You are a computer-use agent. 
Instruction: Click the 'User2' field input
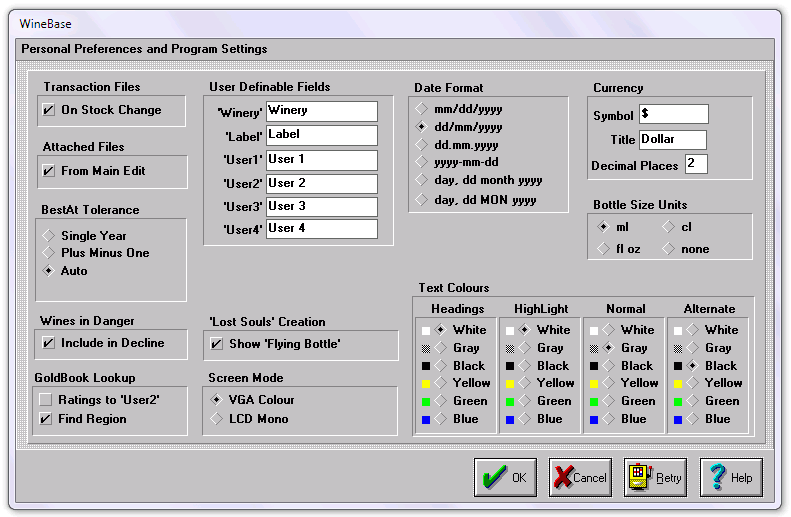322,184
